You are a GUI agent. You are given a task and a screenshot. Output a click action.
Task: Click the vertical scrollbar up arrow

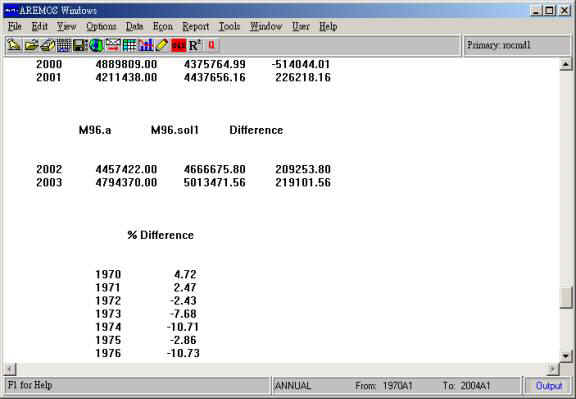click(x=565, y=65)
